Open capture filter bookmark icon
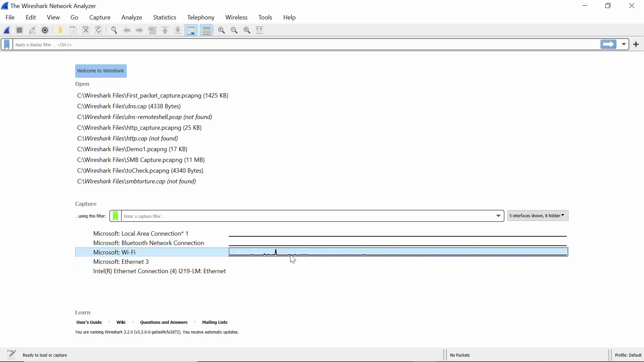644x362 pixels. click(115, 216)
